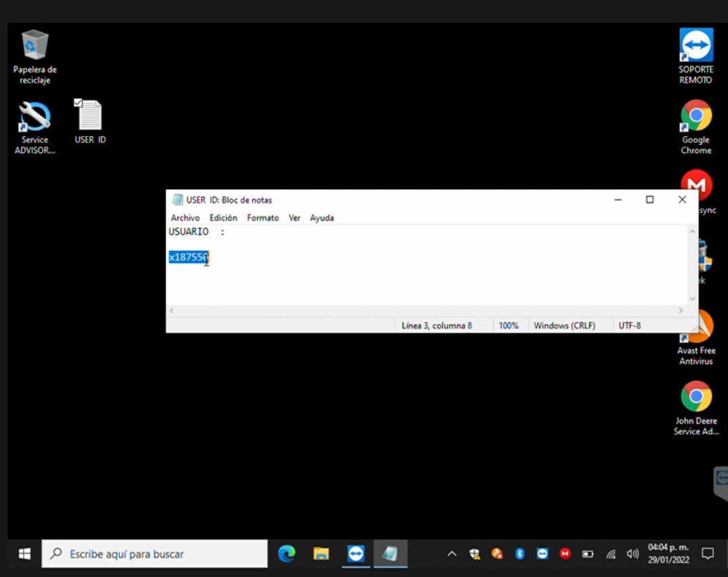Image resolution: width=728 pixels, height=577 pixels.
Task: Launch SOPORTE REMOTO TeamViewer shortcut
Action: tap(695, 45)
